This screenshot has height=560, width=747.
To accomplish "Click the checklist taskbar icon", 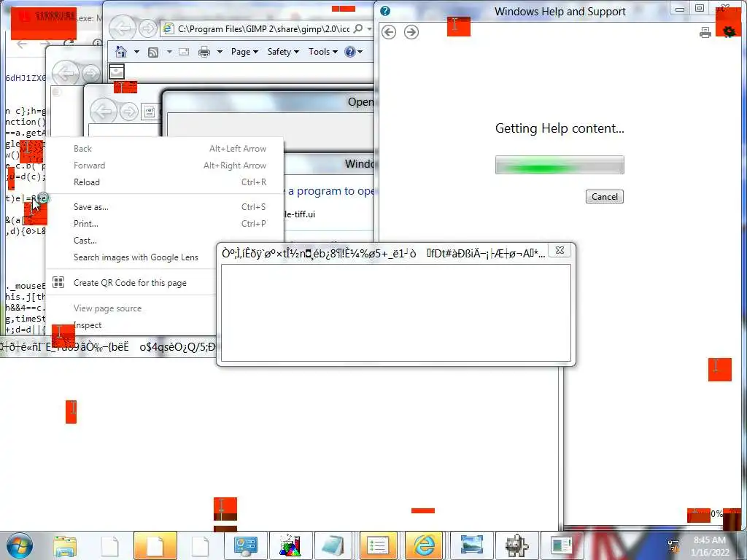I will (x=379, y=545).
